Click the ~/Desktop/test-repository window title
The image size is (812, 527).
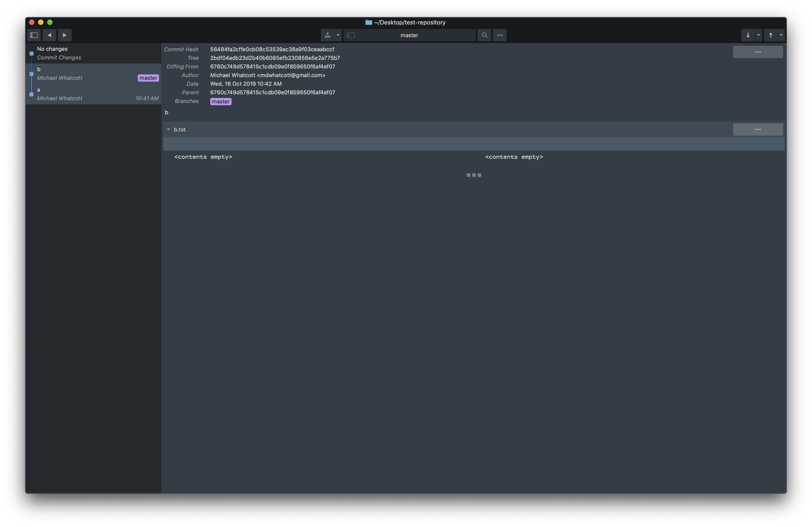[x=410, y=22]
